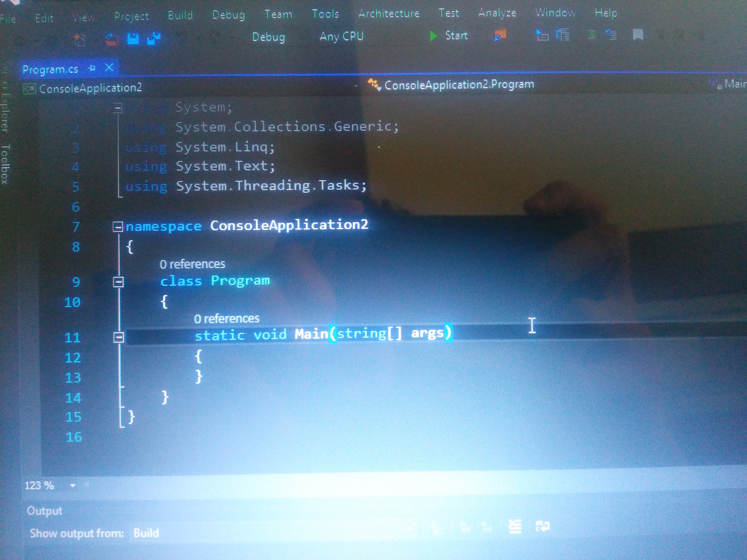Open the zoom level 123 % dropdown
Screen dimensions: 747x560
tap(73, 486)
